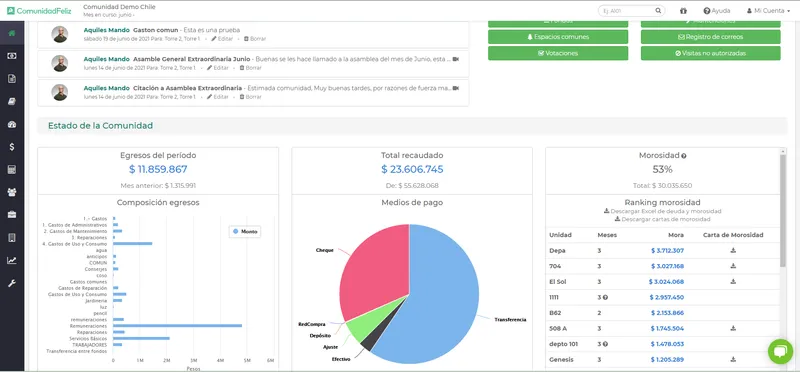The image size is (800, 372).
Task: Click mora amount $ 3.712.307
Action: pyautogui.click(x=667, y=251)
